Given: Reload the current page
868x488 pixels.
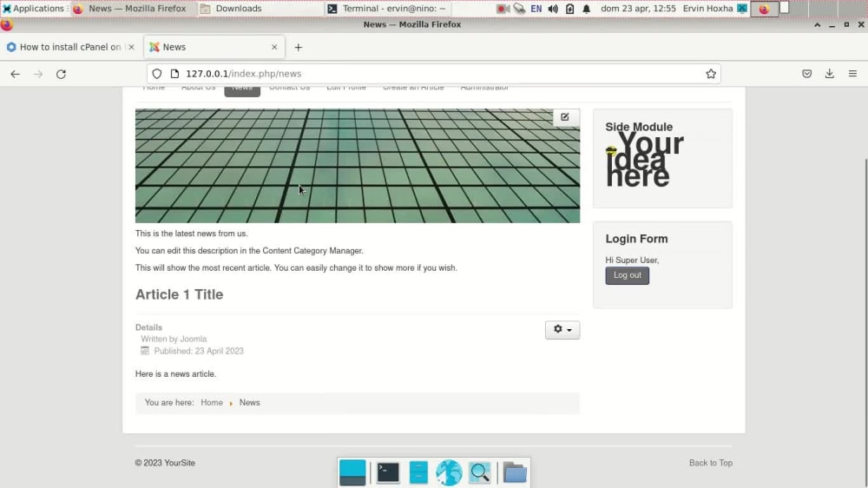Looking at the screenshot, I should coord(61,74).
